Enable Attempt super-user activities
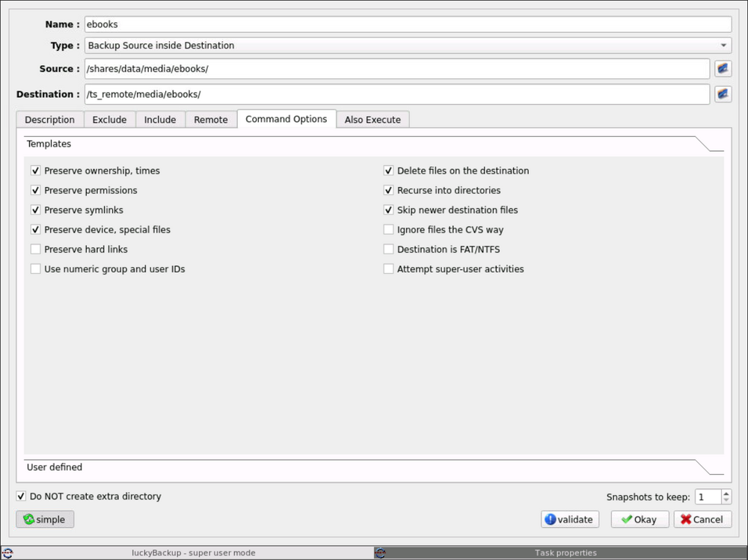Viewport: 748px width, 560px height. (389, 268)
